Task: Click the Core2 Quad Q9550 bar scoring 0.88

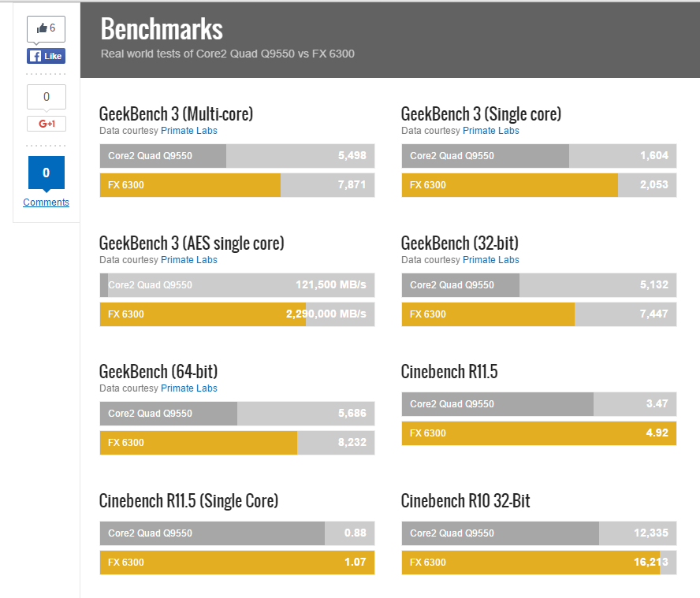Action: [237, 533]
